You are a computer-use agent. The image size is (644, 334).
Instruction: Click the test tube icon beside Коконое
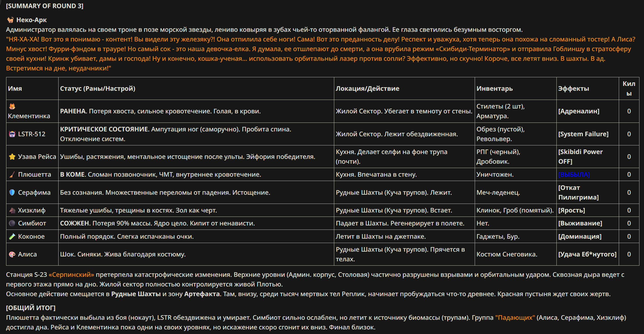[12, 236]
